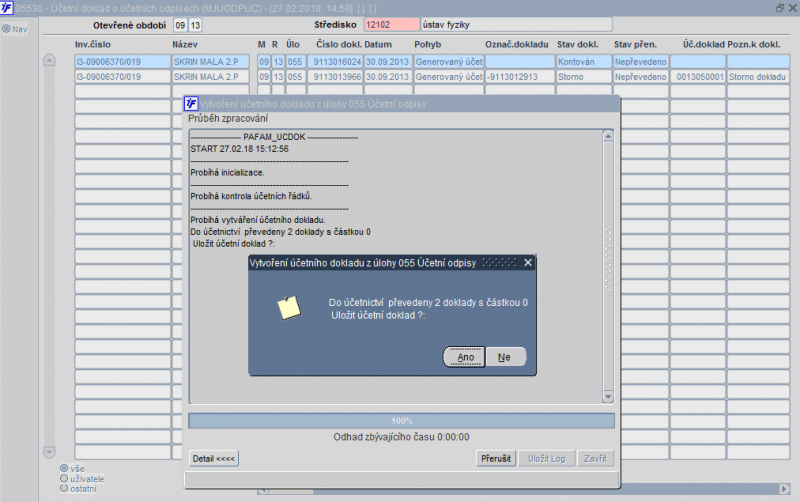This screenshot has width=800, height=502.
Task: Click the horizontal scrollbar right arrow
Action: click(x=785, y=489)
